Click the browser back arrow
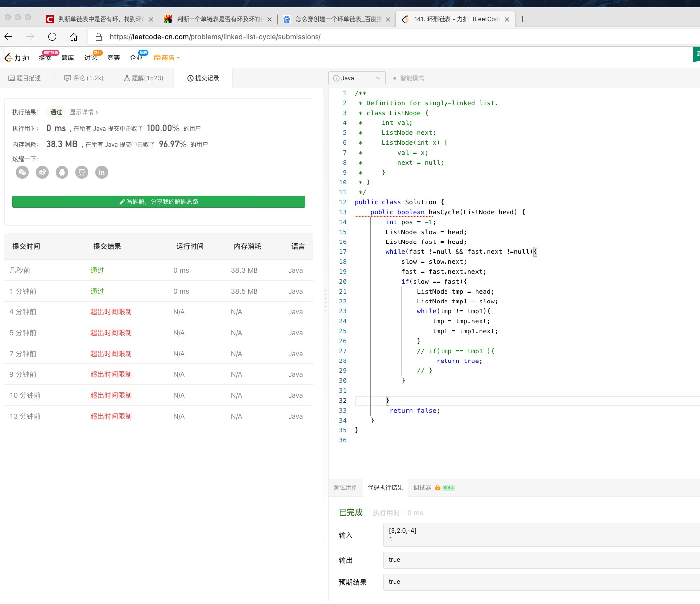Screen dimensions: 700x604 click(x=8, y=37)
